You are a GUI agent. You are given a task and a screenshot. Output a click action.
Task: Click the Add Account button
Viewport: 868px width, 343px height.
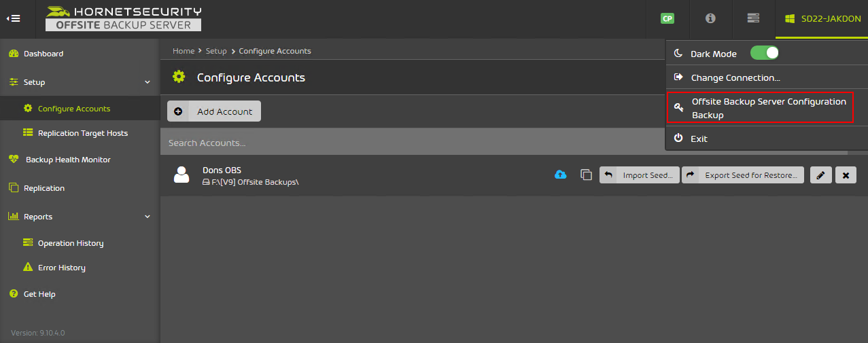pyautogui.click(x=214, y=111)
